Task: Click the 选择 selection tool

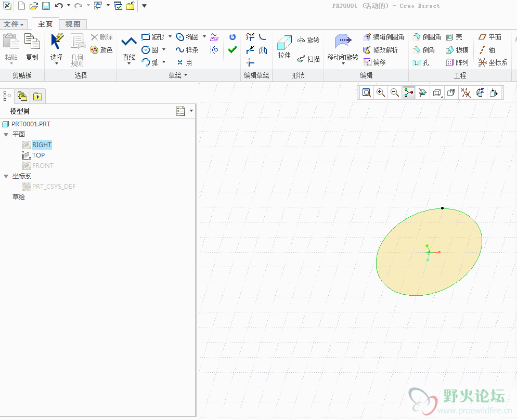Action: (x=56, y=48)
